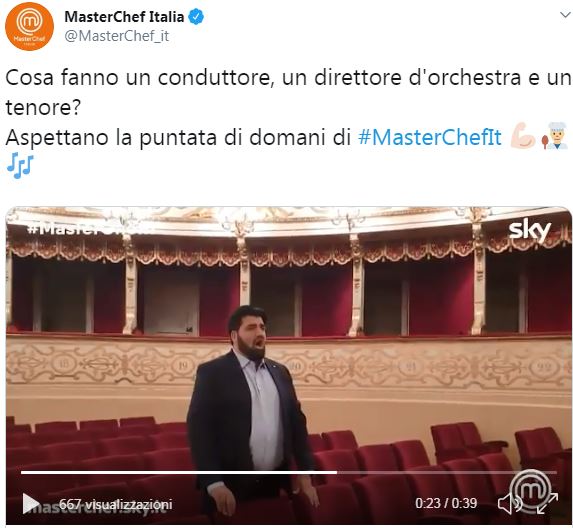Open the MasterChef Italia profile name
This screenshot has width=573, height=528.
(124, 17)
